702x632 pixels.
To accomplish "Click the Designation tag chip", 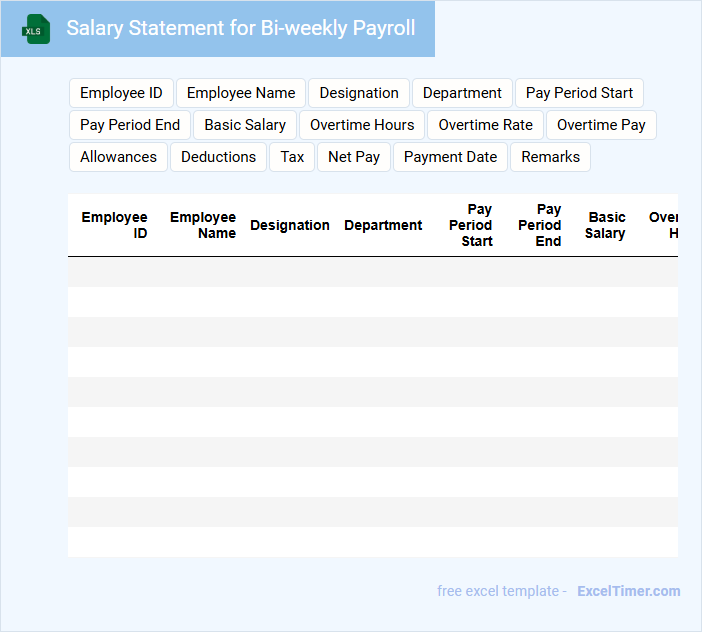I will tap(359, 93).
